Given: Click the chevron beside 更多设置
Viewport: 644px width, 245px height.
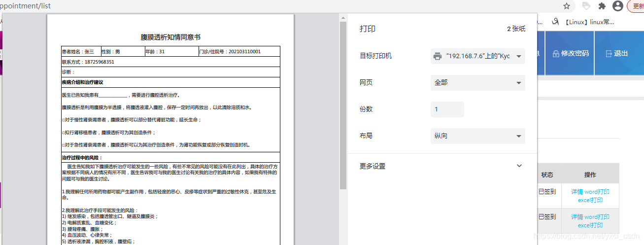Looking at the screenshot, I should 519,166.
